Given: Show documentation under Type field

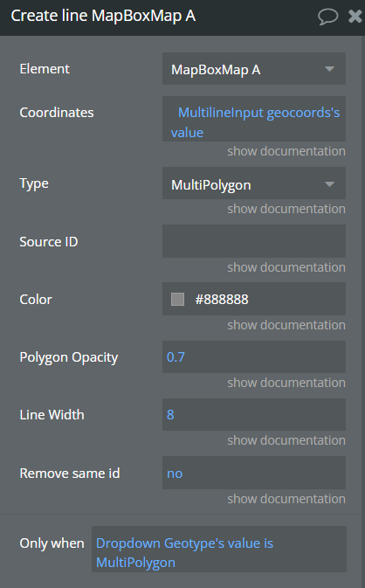Looking at the screenshot, I should (286, 209).
